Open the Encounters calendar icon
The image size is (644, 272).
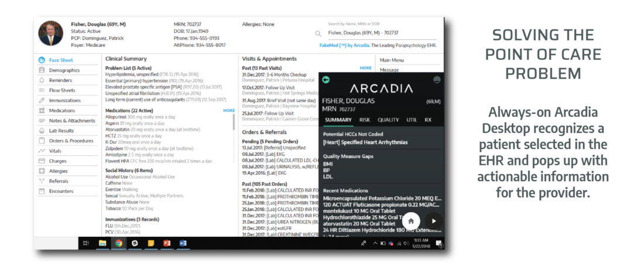(x=41, y=191)
